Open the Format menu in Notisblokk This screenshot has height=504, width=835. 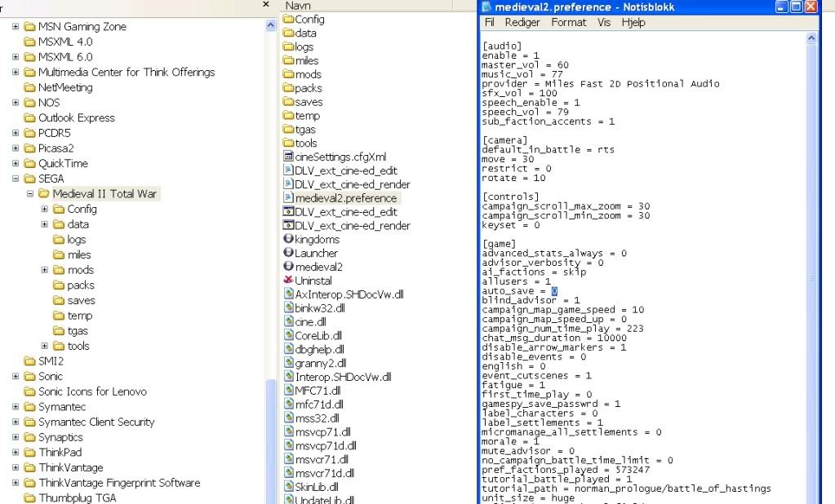[568, 23]
